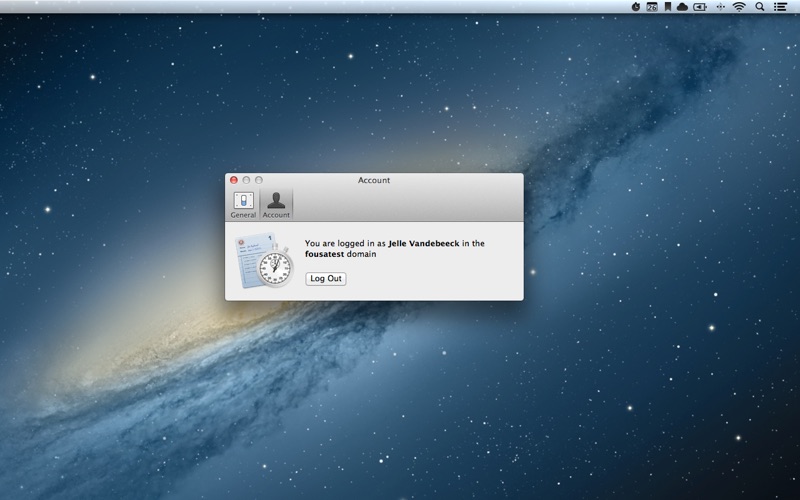Open the cloud menu bar icon
This screenshot has height=500, width=800.
click(682, 7)
